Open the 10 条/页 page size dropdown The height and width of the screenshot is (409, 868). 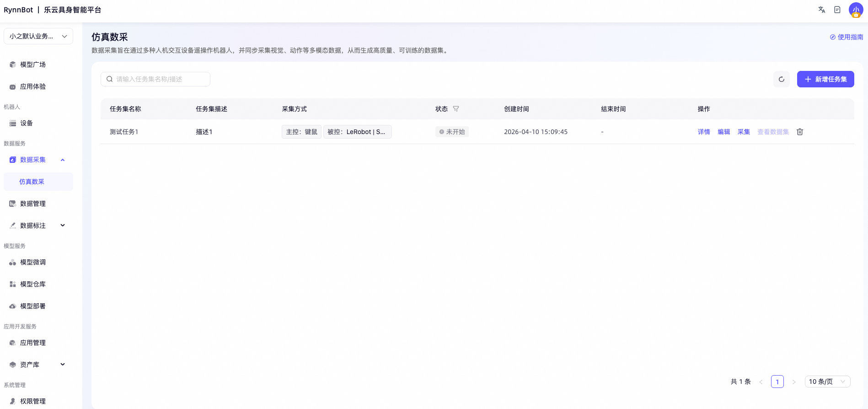[827, 382]
